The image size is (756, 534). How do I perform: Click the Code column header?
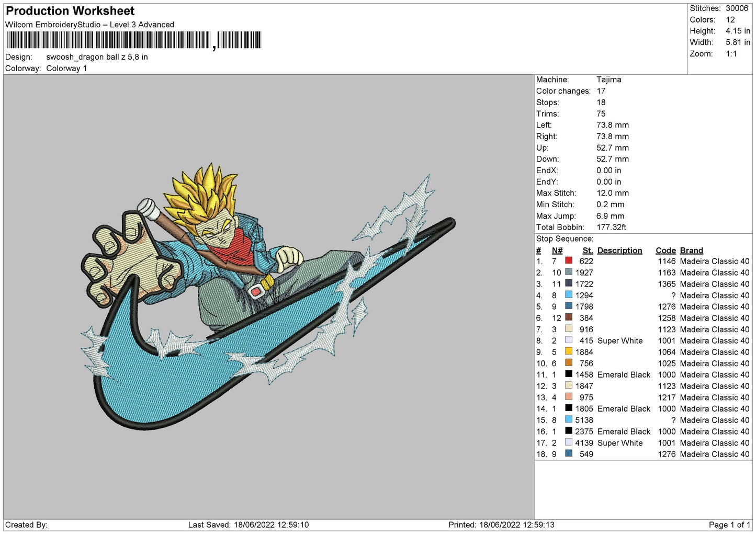click(665, 251)
